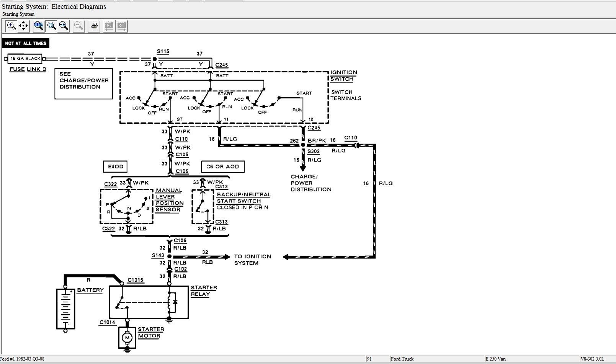Click the Manual Lever Position Sensor label
The height and width of the screenshot is (364, 616).
pyautogui.click(x=169, y=200)
